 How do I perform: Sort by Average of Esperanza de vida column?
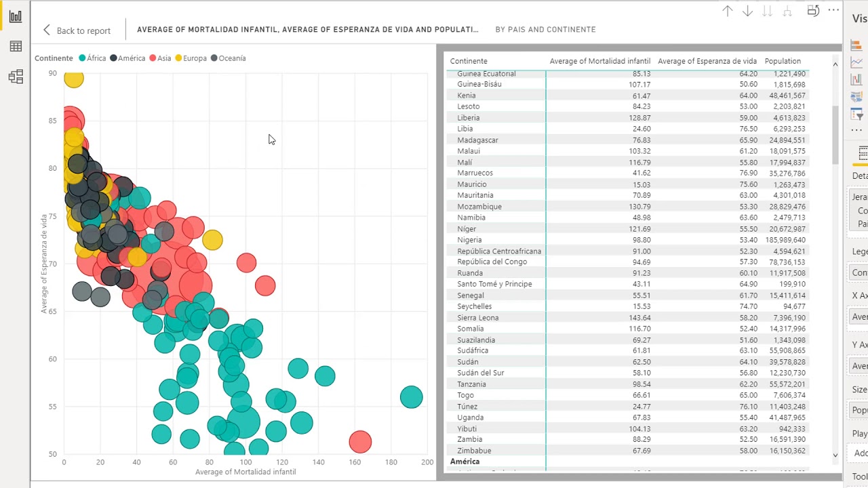707,61
